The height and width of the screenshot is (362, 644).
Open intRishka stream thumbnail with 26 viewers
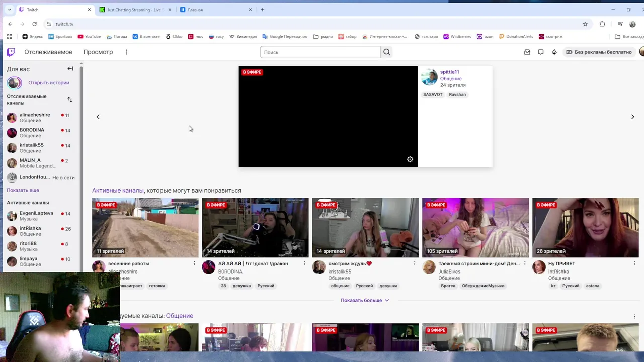(586, 227)
